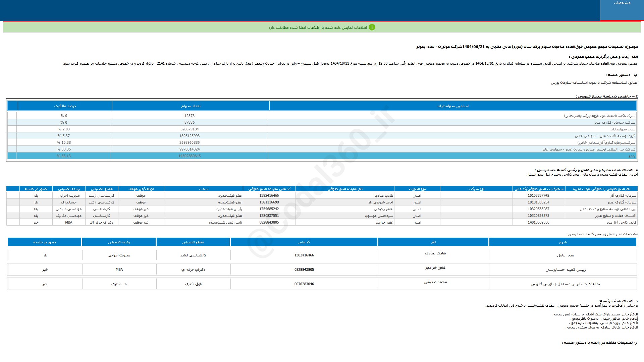The height and width of the screenshot is (362, 644).
Task: Click the 56.13 percent total cell
Action: tap(64, 156)
